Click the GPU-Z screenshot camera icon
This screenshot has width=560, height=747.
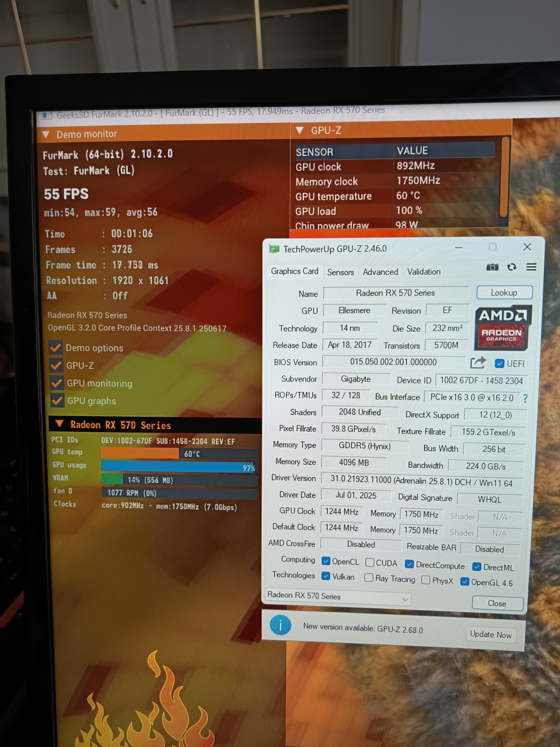point(492,267)
